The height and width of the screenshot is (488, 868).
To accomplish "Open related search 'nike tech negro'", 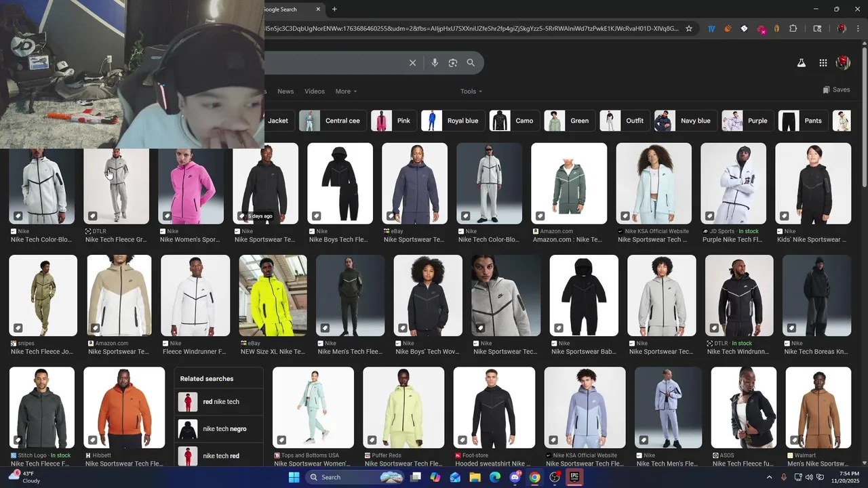I will [218, 429].
